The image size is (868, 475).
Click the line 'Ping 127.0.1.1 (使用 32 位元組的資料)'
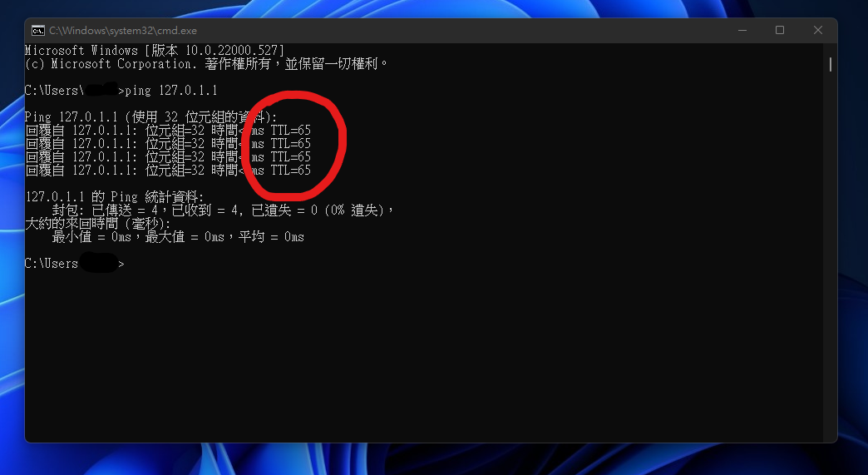150,117
